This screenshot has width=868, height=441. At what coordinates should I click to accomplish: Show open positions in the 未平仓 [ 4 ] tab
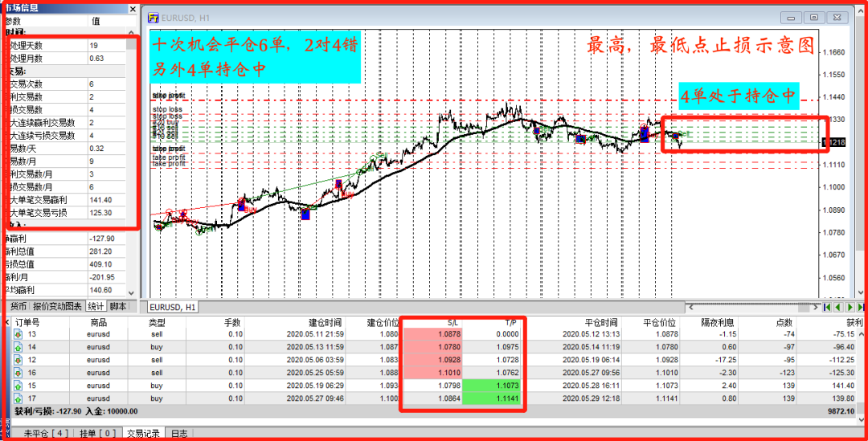[46, 434]
